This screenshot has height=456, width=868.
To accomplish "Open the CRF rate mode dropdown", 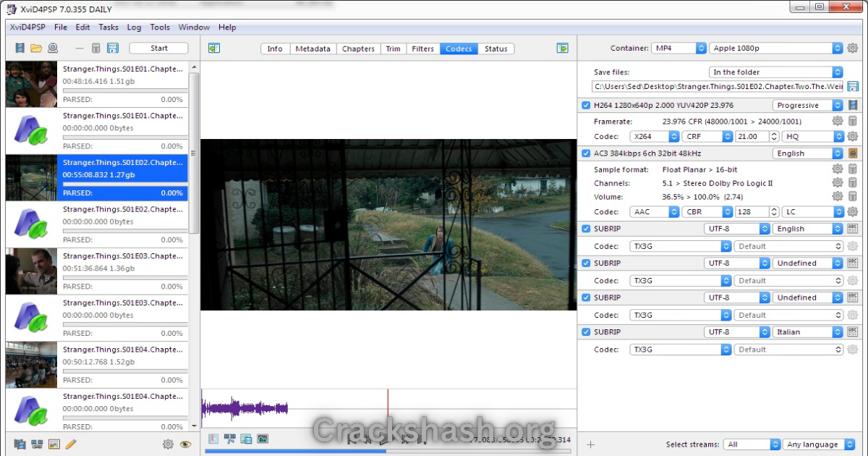I will point(707,136).
